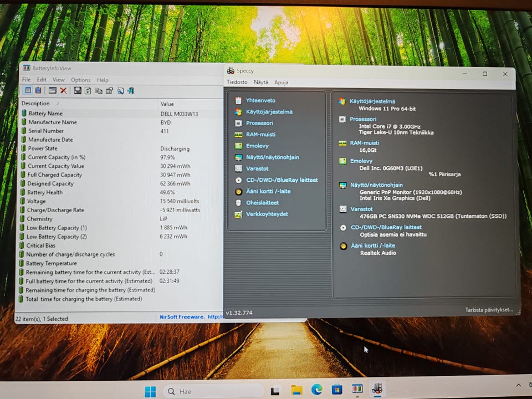Expand the system tray hidden icons chevron
The width and height of the screenshot is (532, 399).
pos(518,385)
